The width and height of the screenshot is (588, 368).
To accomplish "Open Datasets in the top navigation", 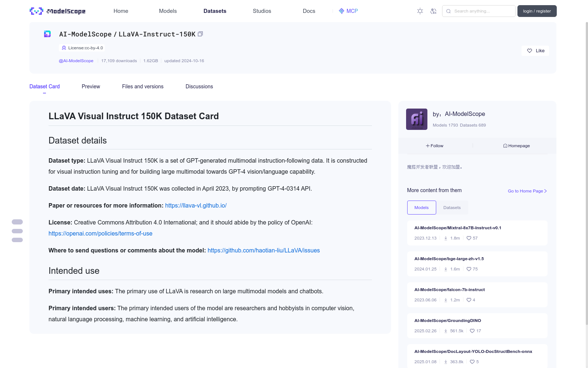I will tap(215, 11).
